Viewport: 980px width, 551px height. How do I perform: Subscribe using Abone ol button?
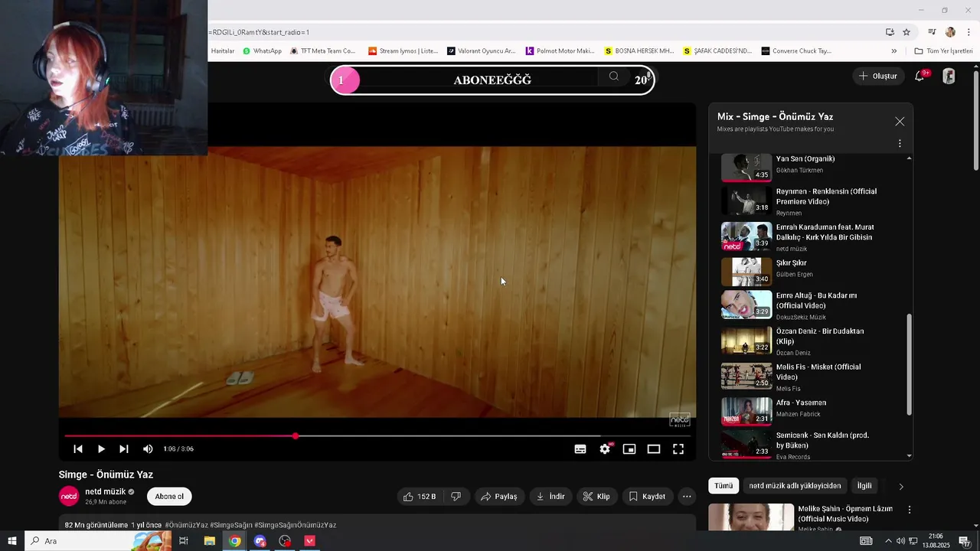coord(169,497)
